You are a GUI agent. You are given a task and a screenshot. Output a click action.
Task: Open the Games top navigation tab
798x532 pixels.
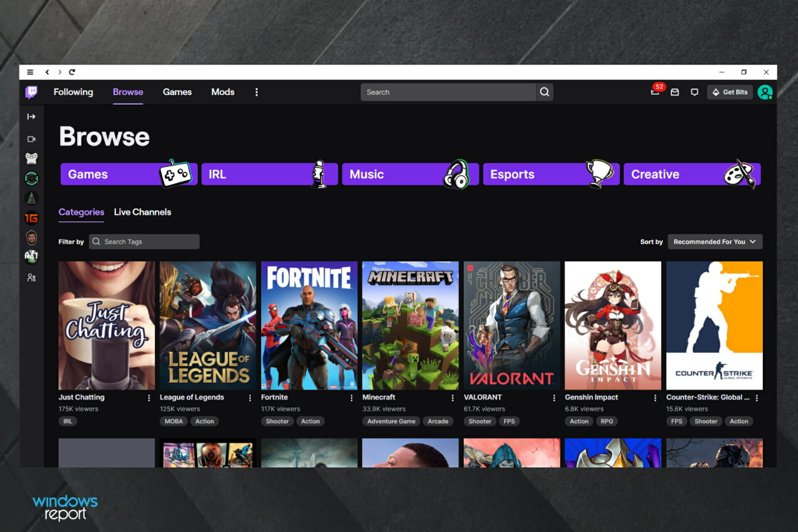(177, 92)
